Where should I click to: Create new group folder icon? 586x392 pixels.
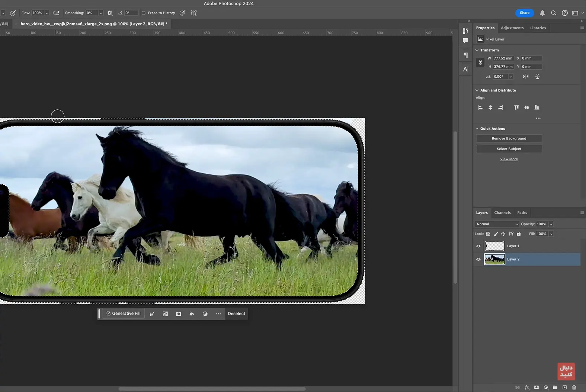(555, 388)
